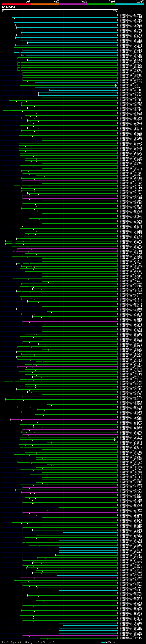This screenshot has height=644, width=146.
Task: Click the cyan alignment bar for UniRef100_B7FF95
Action: [x=65, y=15]
